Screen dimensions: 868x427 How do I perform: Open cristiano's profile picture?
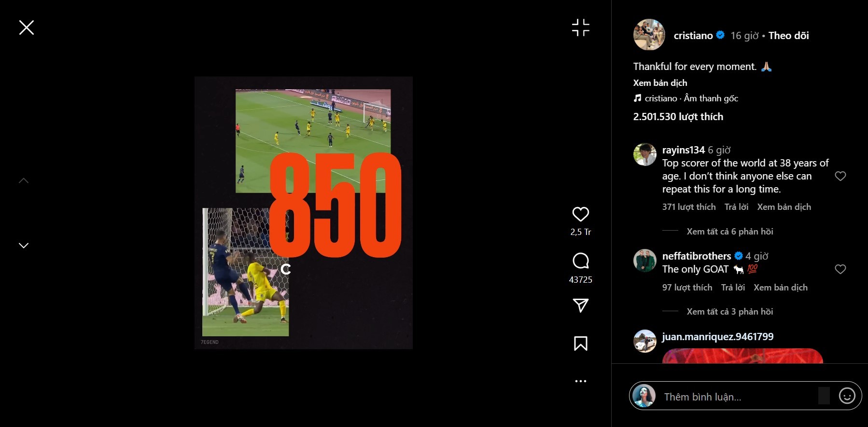pos(649,35)
